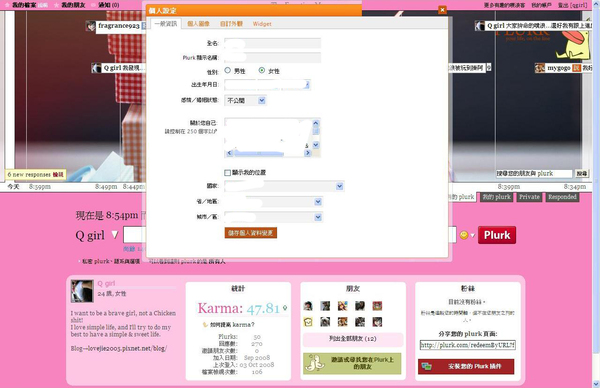Select the 男性 gender radio button
The image size is (600, 388).
pyautogui.click(x=228, y=70)
